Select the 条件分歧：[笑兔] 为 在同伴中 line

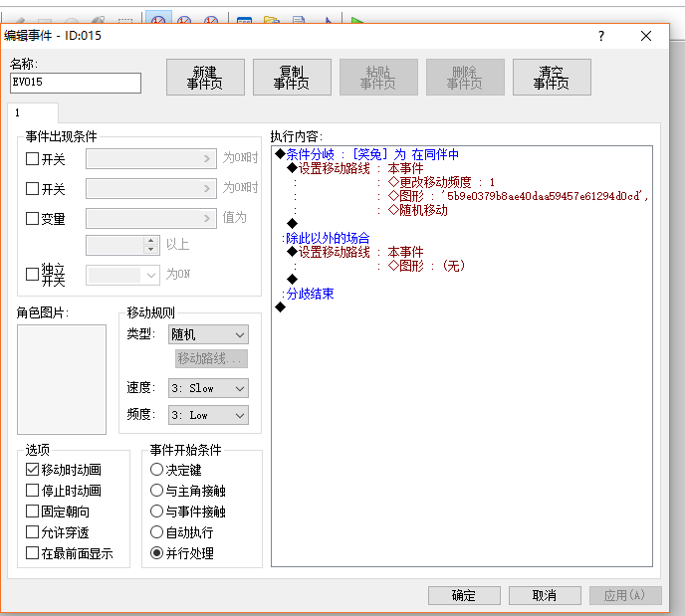(367, 154)
